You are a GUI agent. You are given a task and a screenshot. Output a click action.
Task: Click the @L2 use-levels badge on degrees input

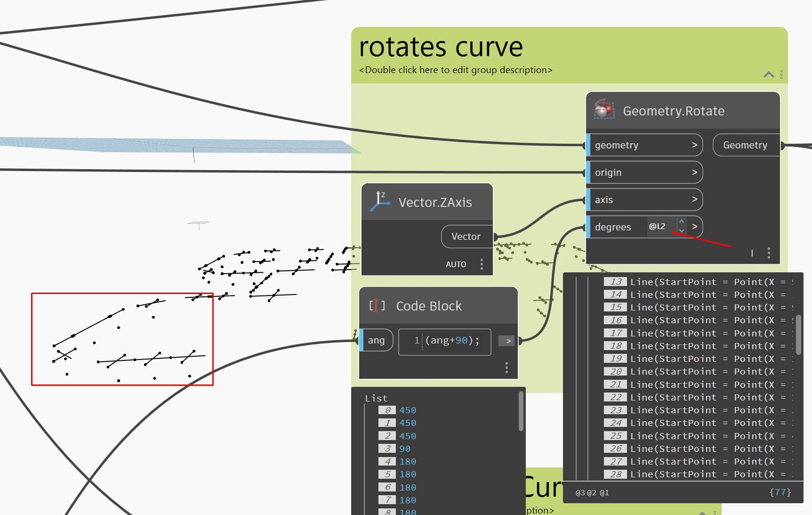coord(658,227)
